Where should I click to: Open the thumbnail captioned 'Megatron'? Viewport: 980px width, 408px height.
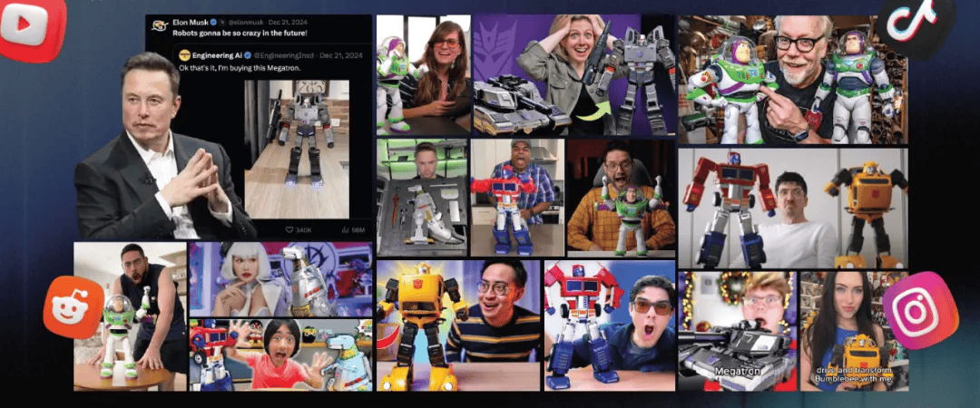click(736, 330)
